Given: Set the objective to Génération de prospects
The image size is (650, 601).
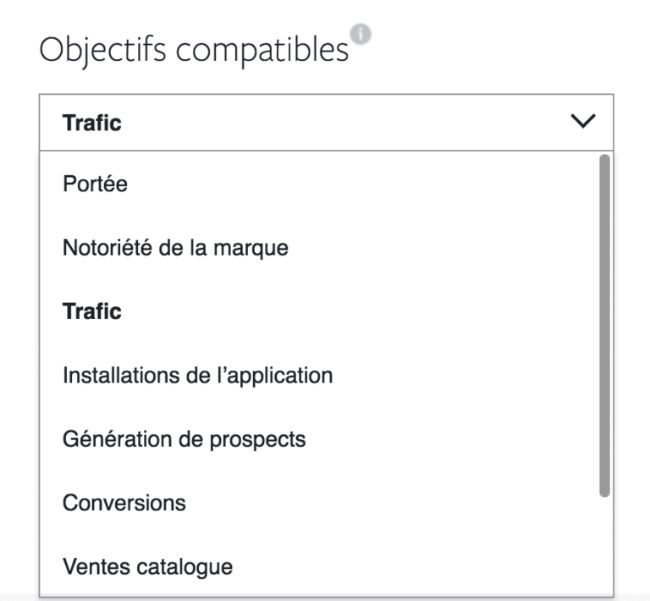Looking at the screenshot, I should [184, 439].
